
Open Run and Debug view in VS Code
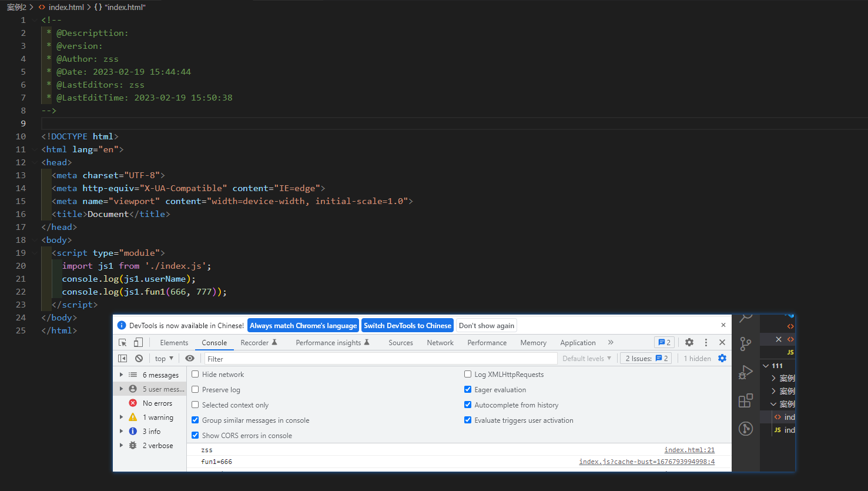coord(746,372)
